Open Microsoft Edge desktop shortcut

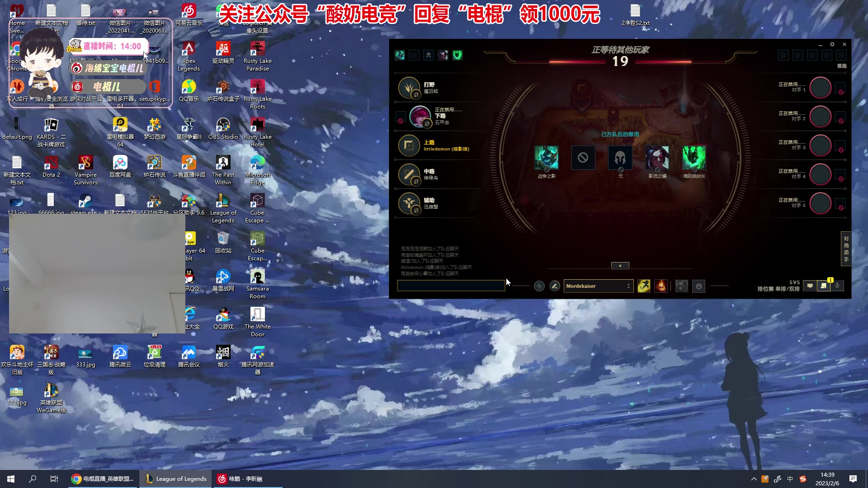[257, 170]
